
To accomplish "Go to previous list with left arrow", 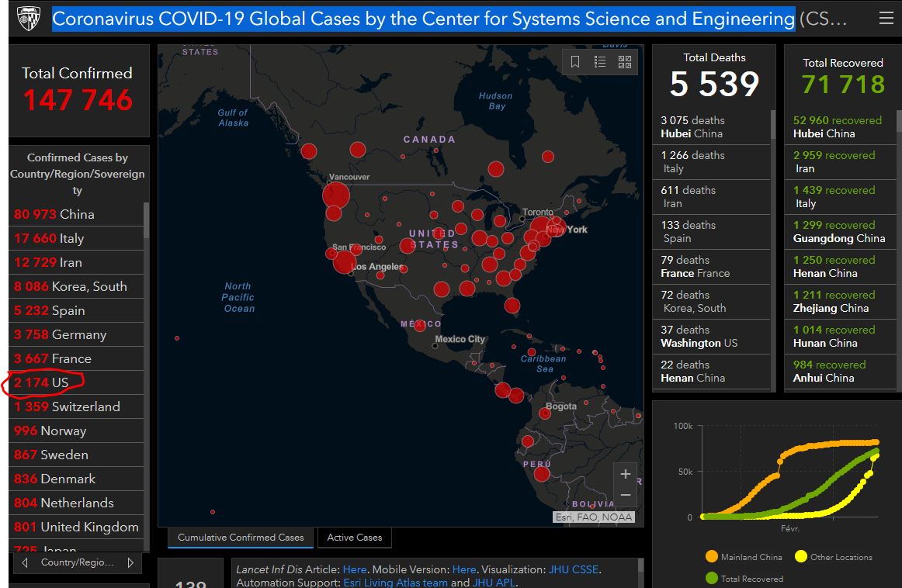I will click(x=24, y=562).
